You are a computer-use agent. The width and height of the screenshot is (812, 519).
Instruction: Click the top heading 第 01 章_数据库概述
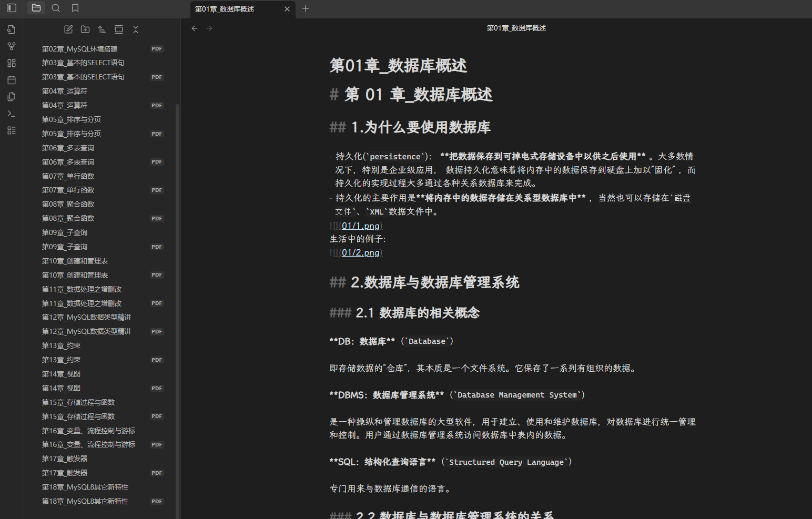(418, 95)
